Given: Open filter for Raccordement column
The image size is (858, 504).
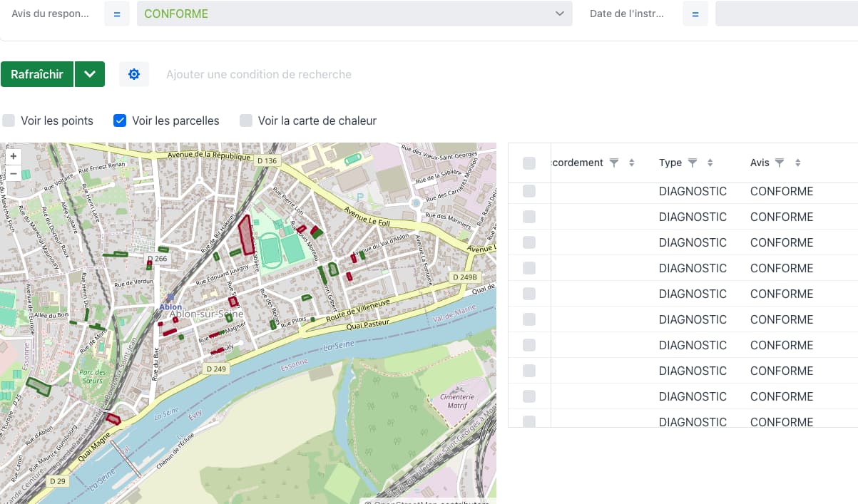Looking at the screenshot, I should click(x=613, y=163).
